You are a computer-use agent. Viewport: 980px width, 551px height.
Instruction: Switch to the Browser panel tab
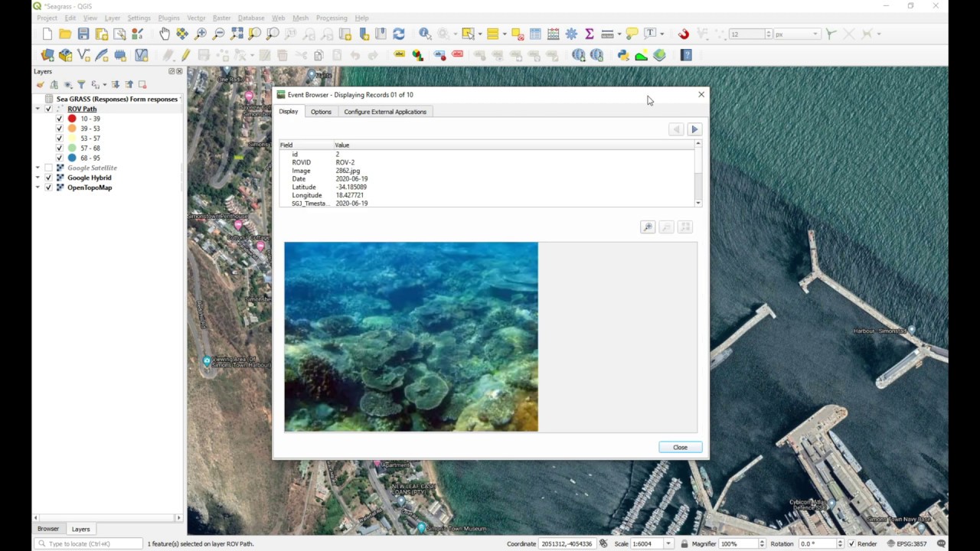[x=48, y=529]
